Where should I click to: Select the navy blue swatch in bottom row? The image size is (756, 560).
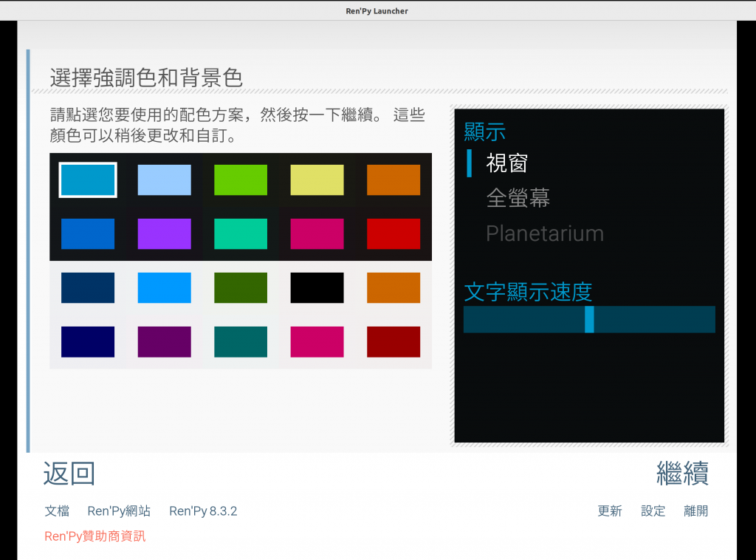[88, 342]
